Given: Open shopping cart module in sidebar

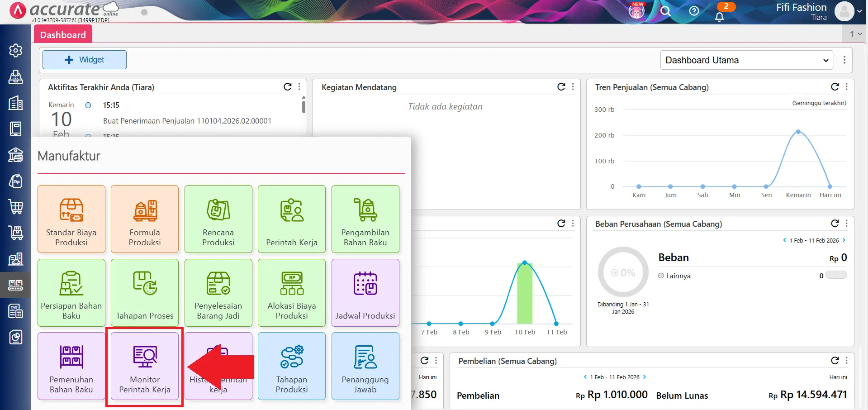Looking at the screenshot, I should 16,207.
